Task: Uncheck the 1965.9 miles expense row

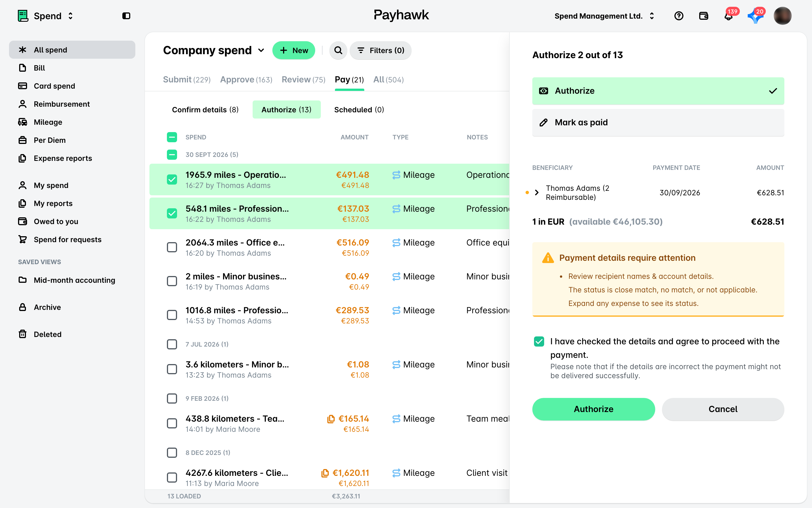Action: point(172,179)
